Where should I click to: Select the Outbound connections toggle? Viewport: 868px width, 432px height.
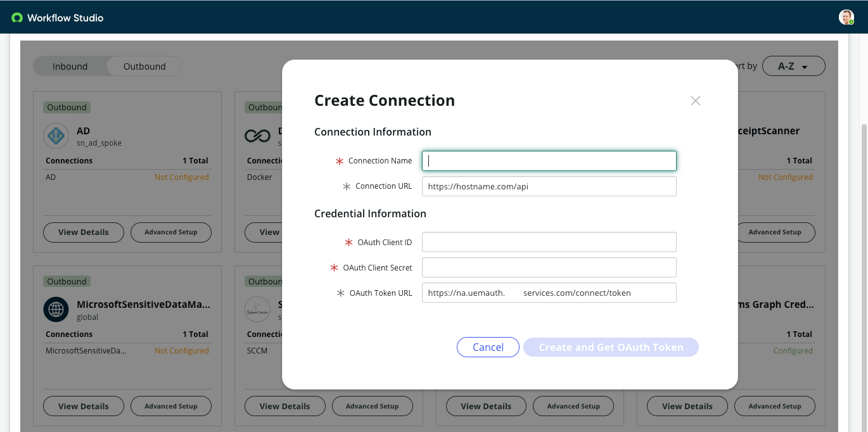144,66
